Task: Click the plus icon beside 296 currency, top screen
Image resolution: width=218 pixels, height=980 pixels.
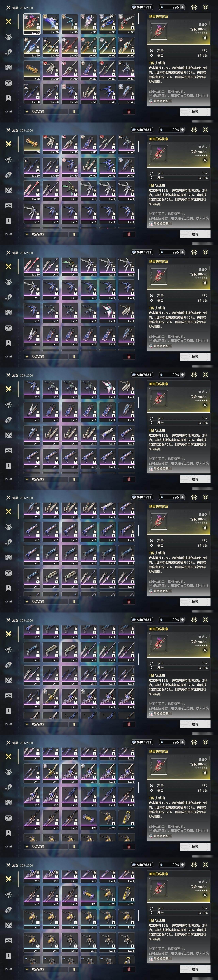Action: pyautogui.click(x=183, y=7)
